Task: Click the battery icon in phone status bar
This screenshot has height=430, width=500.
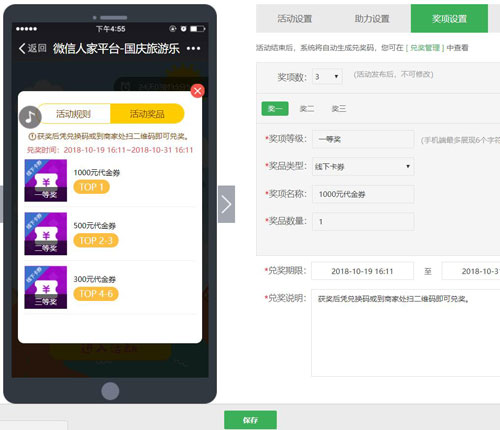Action: pyautogui.click(x=197, y=29)
